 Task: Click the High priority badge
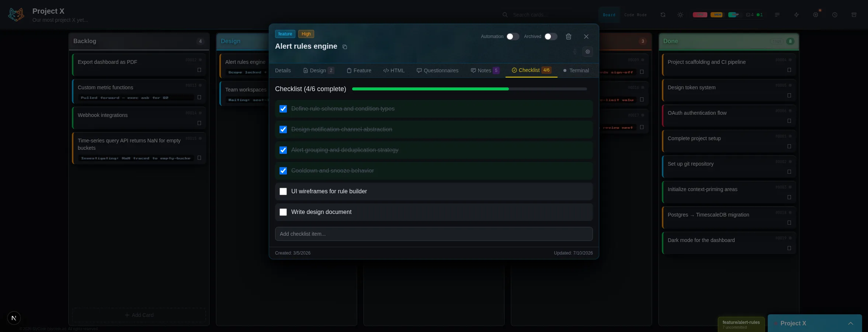pyautogui.click(x=306, y=34)
